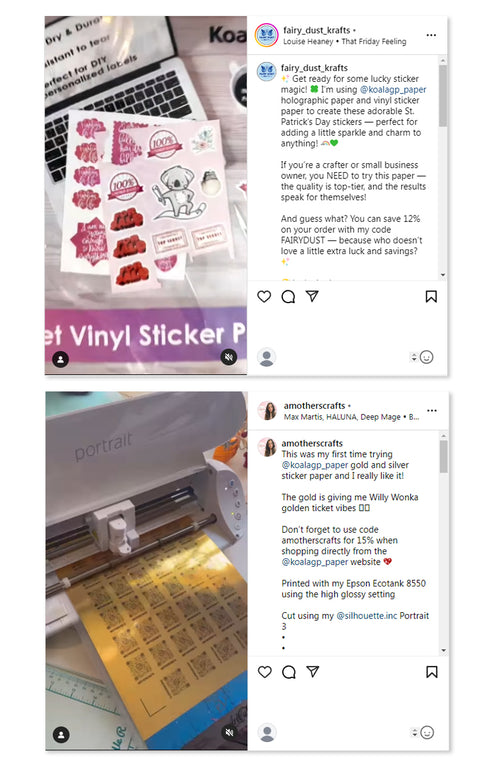
Task: Open more options for amotherscrafts post
Action: click(x=432, y=411)
